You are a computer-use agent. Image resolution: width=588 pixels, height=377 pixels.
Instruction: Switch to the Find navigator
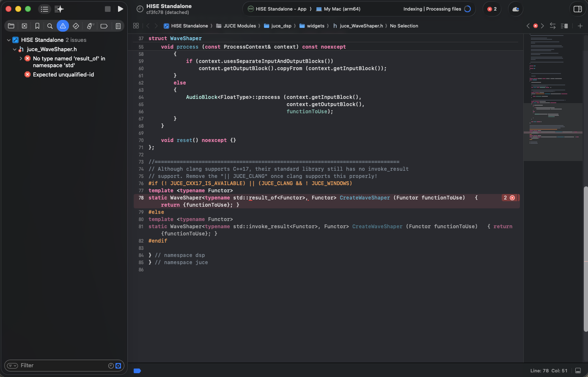[50, 26]
